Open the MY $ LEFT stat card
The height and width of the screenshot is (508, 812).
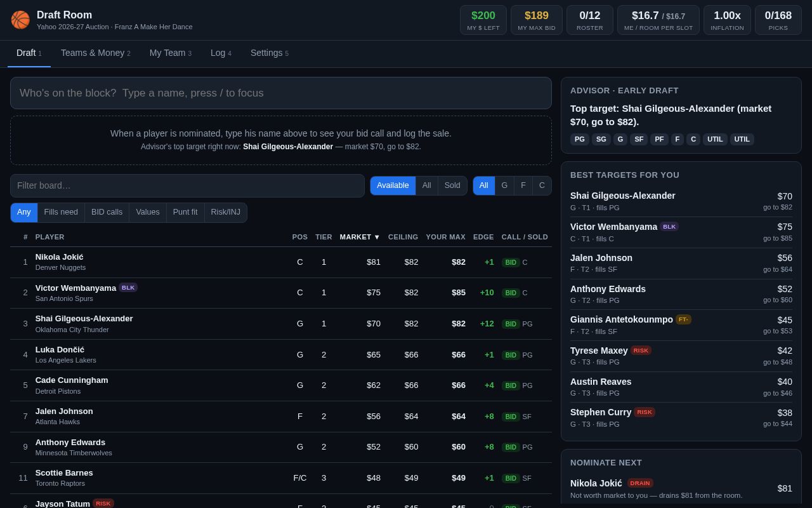[x=483, y=20]
